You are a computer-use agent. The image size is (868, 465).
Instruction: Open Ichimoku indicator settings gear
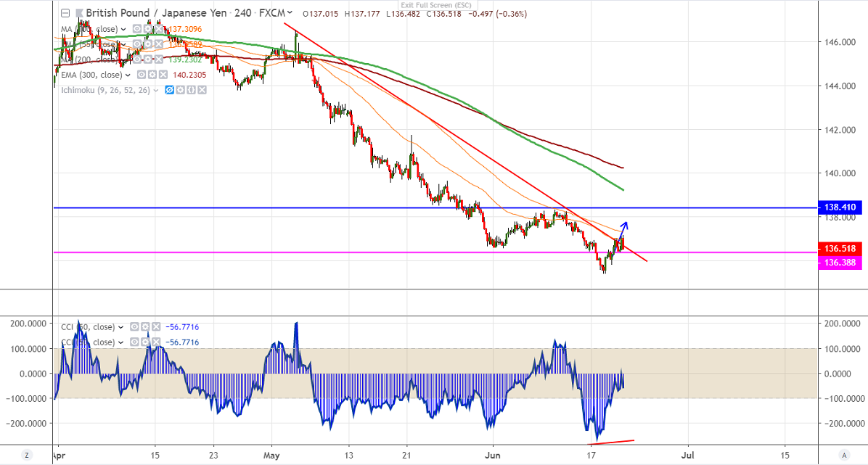pyautogui.click(x=181, y=90)
